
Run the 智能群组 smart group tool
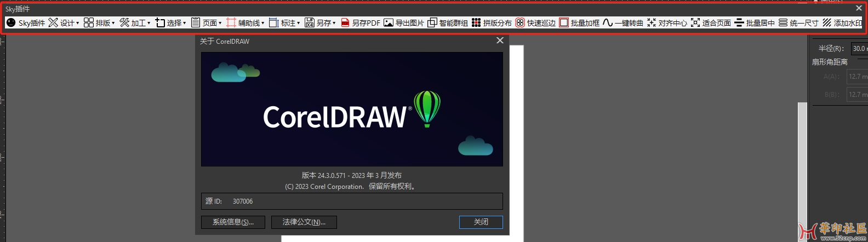coord(448,22)
